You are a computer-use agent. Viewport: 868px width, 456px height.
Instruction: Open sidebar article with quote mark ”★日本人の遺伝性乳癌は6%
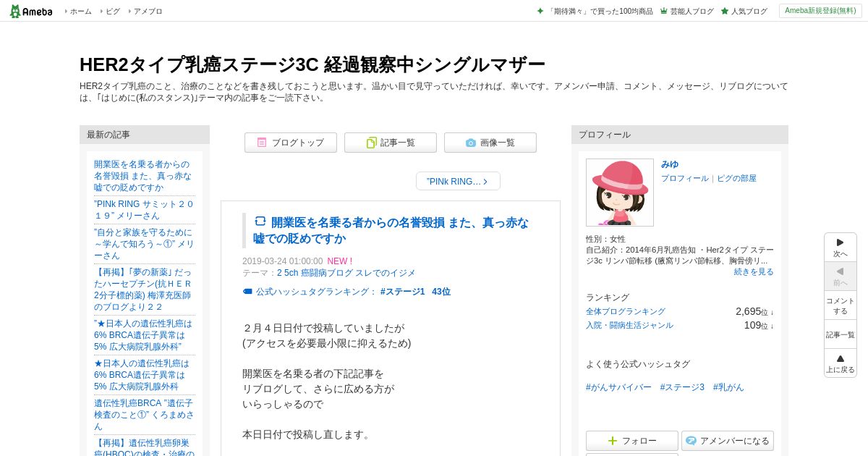click(143, 335)
